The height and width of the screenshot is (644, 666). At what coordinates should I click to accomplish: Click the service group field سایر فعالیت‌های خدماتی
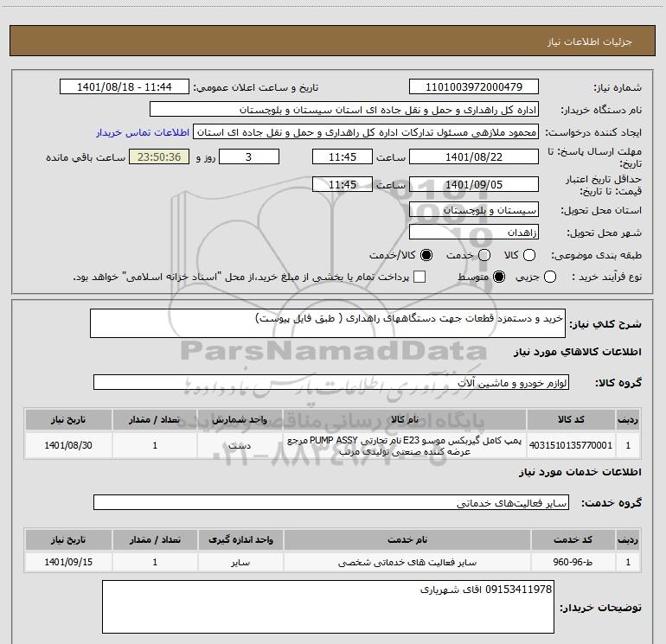pyautogui.click(x=331, y=502)
